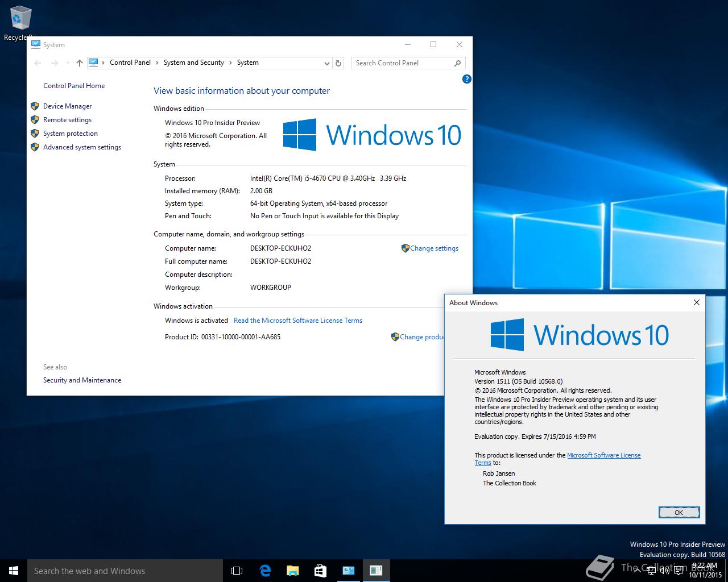Viewport: 728px width, 582px height.
Task: Open the Start menu
Action: coord(14,571)
